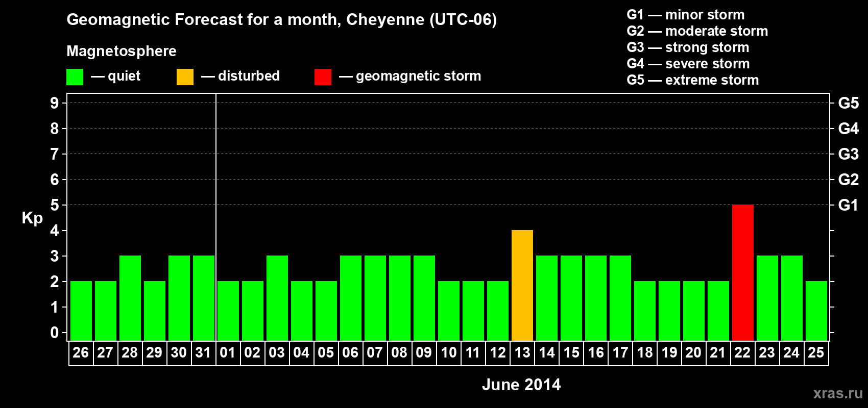Select the orange disturbed bar for day 13

(522, 286)
